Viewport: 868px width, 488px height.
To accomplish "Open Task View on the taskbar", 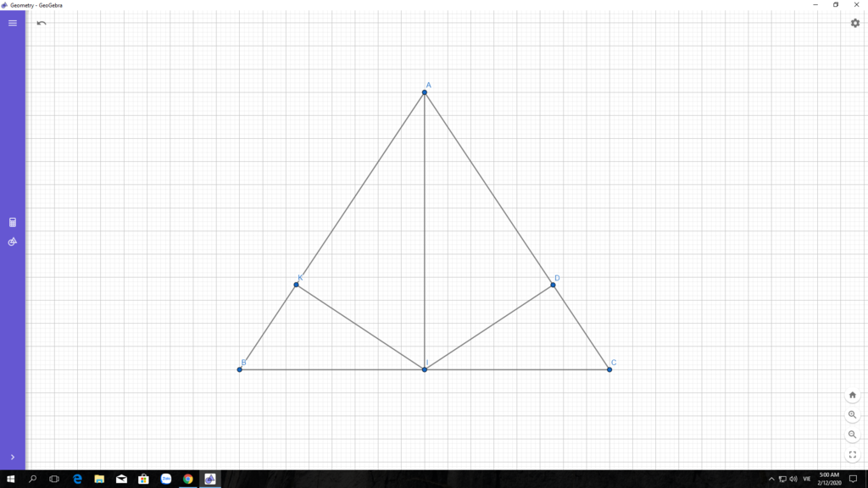I will 54,480.
